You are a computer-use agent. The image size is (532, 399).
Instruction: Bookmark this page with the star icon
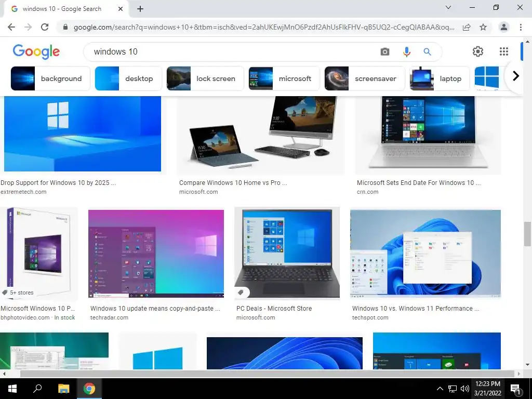(x=483, y=27)
